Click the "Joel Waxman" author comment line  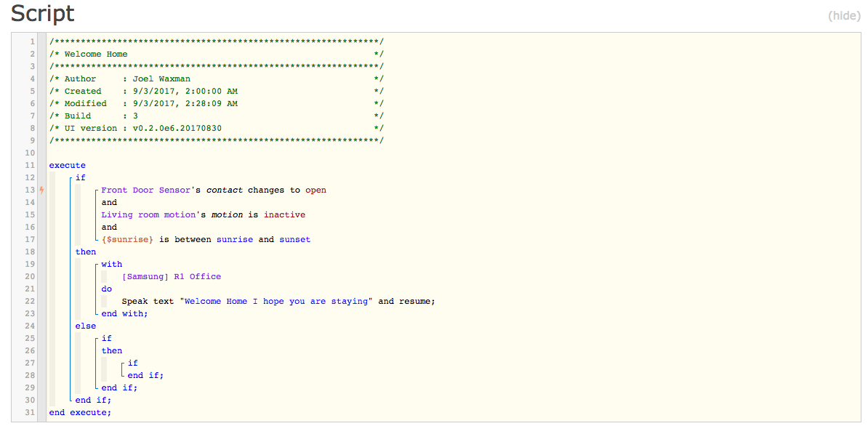click(x=217, y=79)
